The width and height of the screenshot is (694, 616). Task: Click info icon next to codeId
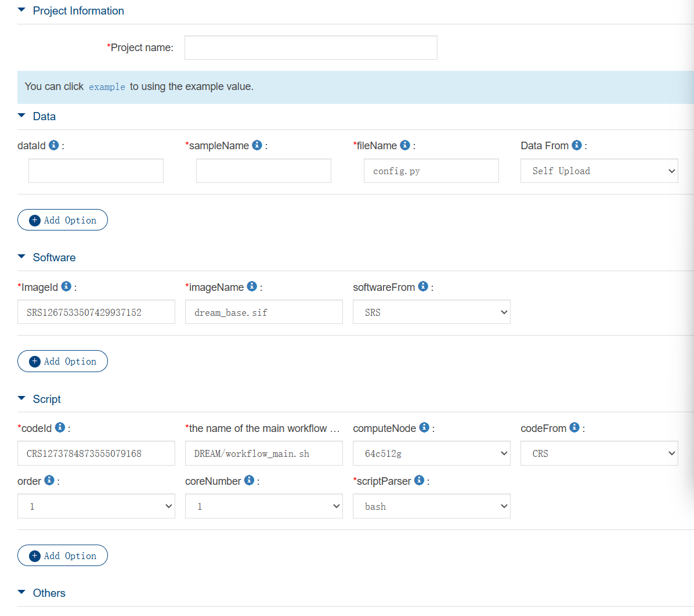[x=60, y=427]
